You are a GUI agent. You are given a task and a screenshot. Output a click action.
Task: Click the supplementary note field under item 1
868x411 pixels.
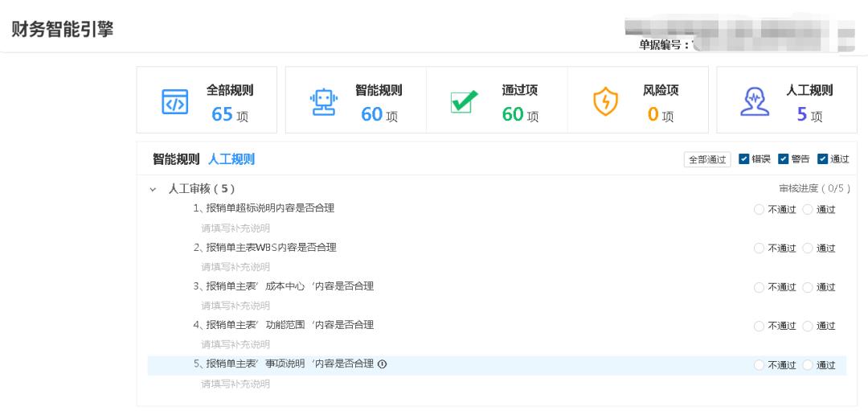click(235, 228)
